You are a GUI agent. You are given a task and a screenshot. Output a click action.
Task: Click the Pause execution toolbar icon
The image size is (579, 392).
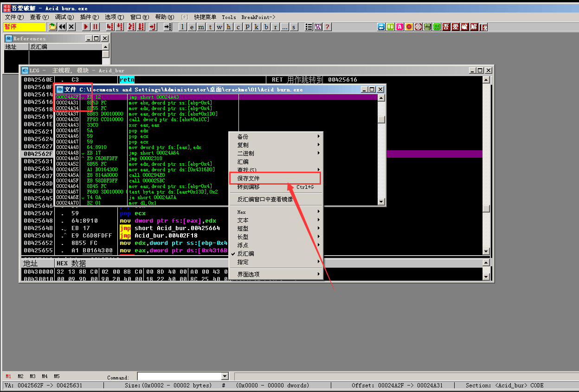click(96, 27)
